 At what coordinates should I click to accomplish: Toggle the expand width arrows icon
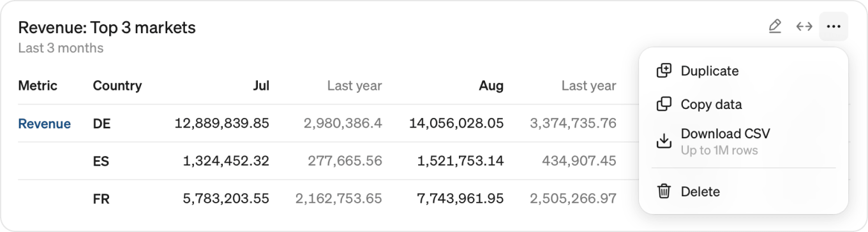pyautogui.click(x=804, y=27)
